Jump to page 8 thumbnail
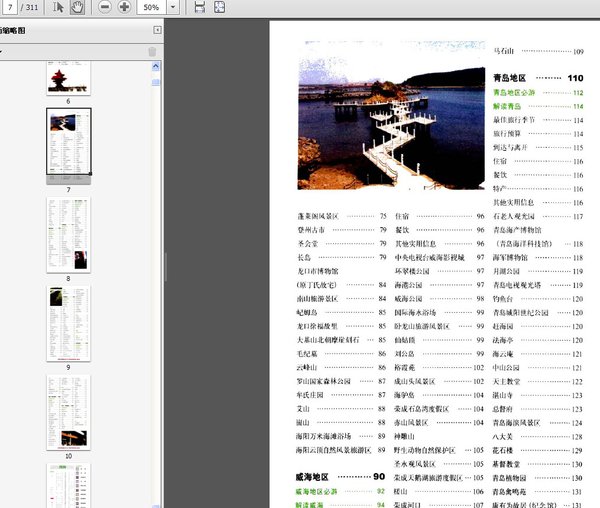 pyautogui.click(x=68, y=231)
